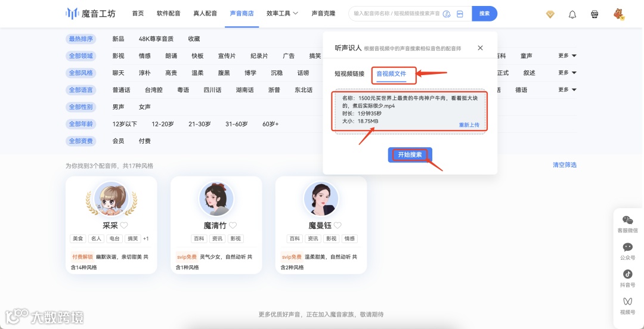Select the 声音商店 nav tab
Screen dimensions: 644x329
(241, 14)
